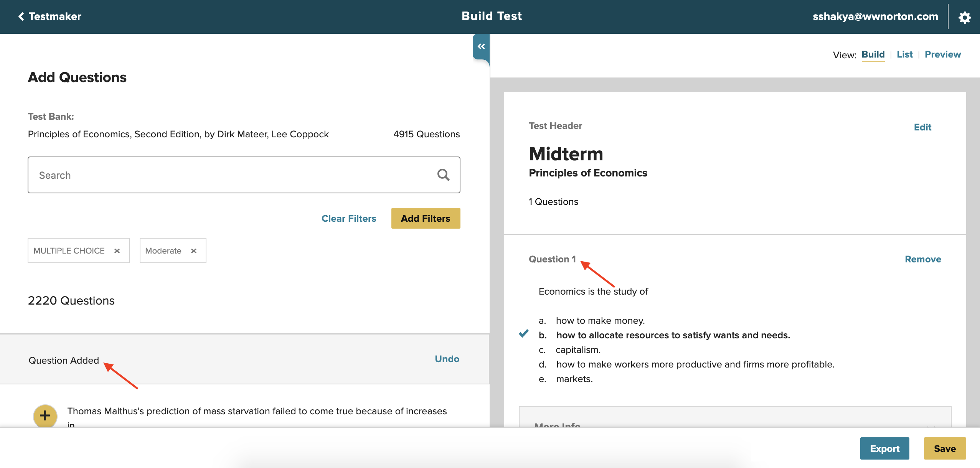
Task: Switch to the List view
Action: click(x=904, y=54)
